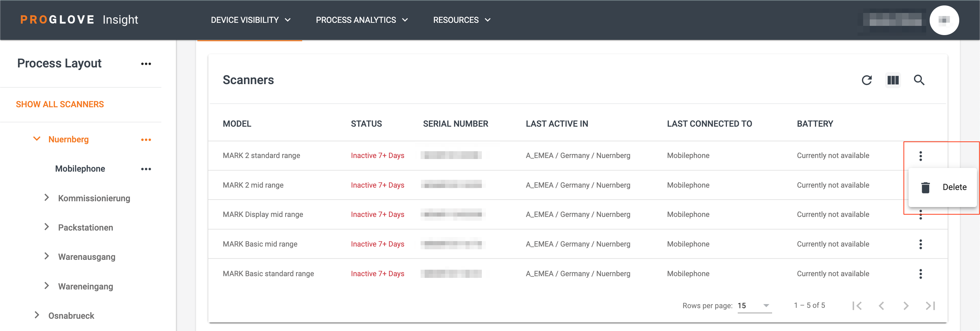Open the kebab menu for MARK Basic mid range
This screenshot has height=331, width=980.
pyautogui.click(x=921, y=244)
